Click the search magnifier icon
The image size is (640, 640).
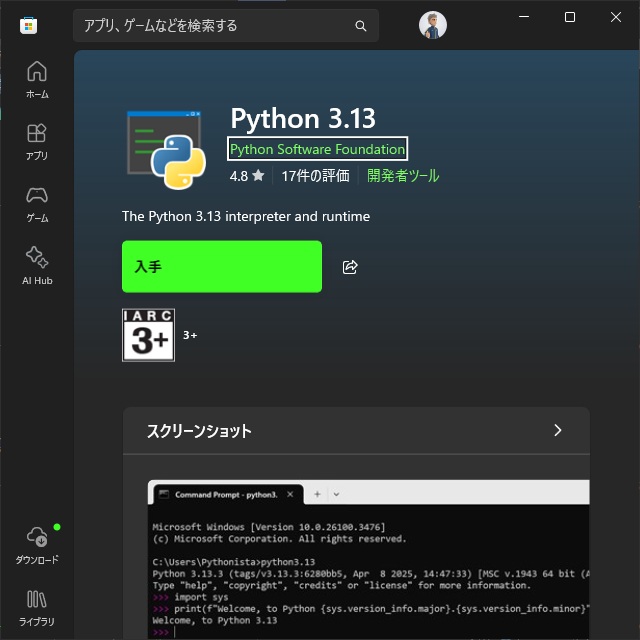coord(361,26)
